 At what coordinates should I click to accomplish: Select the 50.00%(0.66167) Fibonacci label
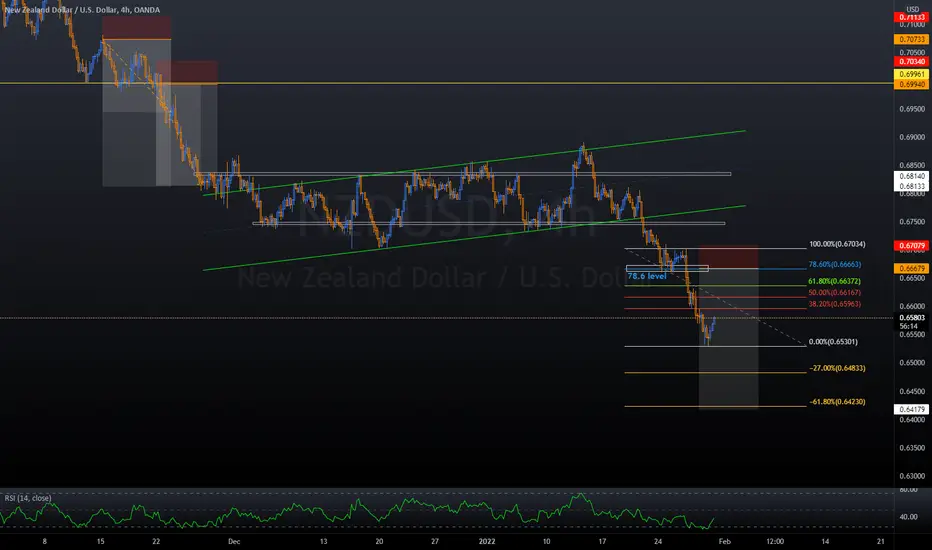(x=835, y=293)
